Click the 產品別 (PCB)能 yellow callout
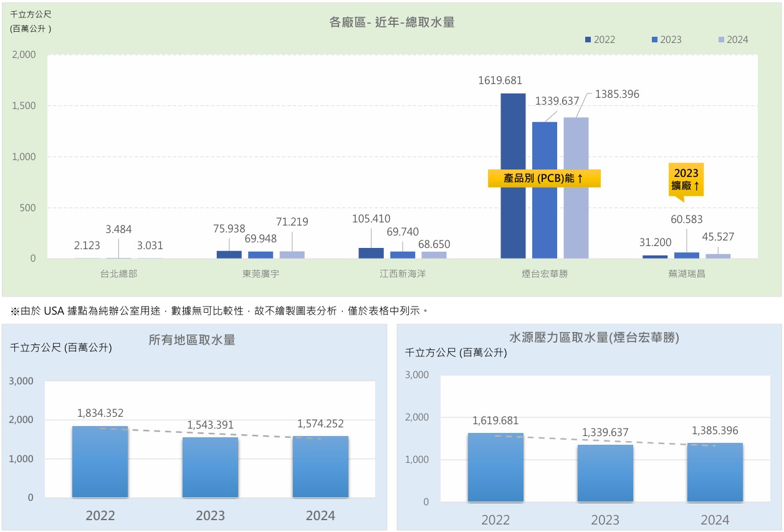The image size is (784, 532). [543, 179]
